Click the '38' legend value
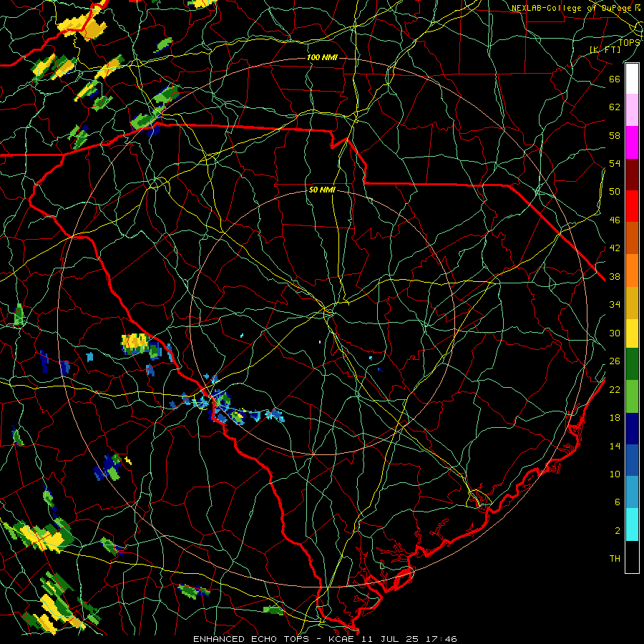Viewport: 644px width, 644px height. (615, 276)
